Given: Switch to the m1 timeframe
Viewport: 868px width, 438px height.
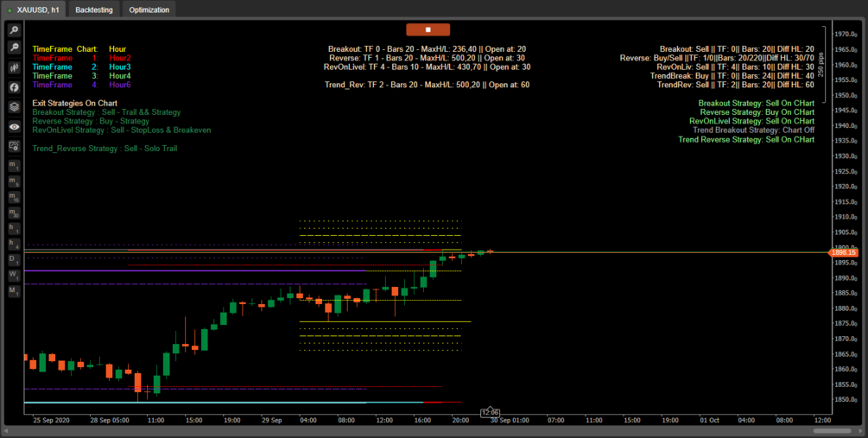Looking at the screenshot, I should tap(15, 166).
